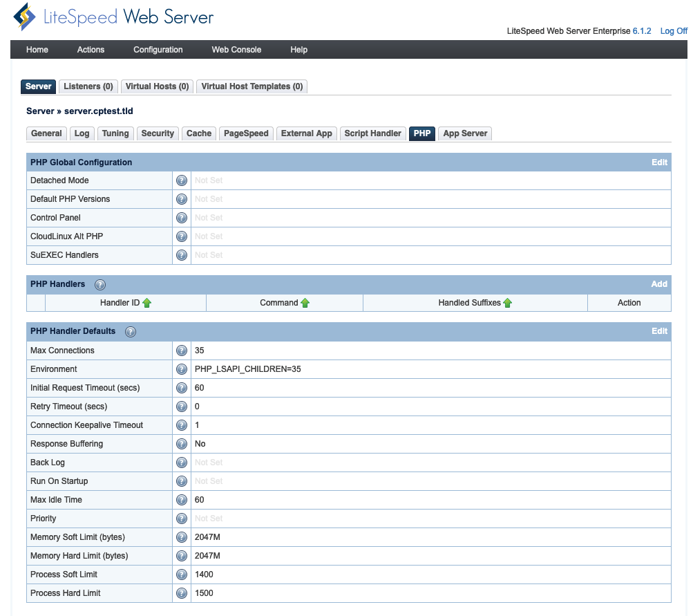Sort by Handled Suffixes green arrow
Screen dimensions: 693x616
(x=507, y=303)
